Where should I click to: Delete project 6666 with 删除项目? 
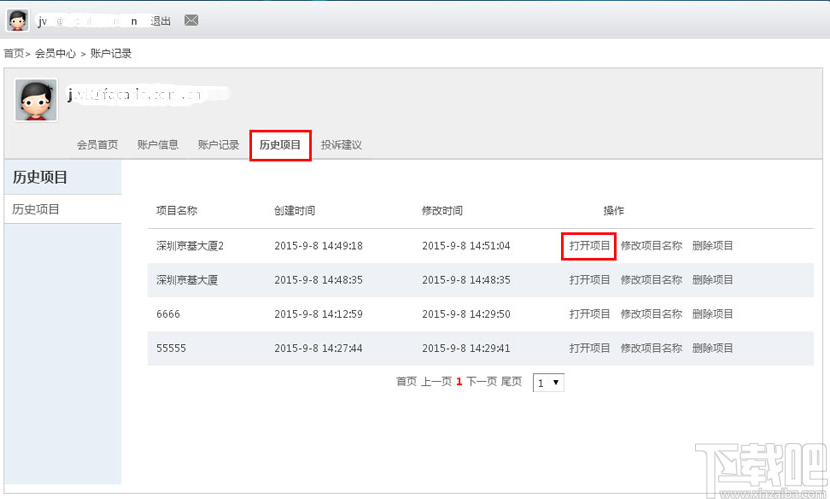(x=712, y=314)
